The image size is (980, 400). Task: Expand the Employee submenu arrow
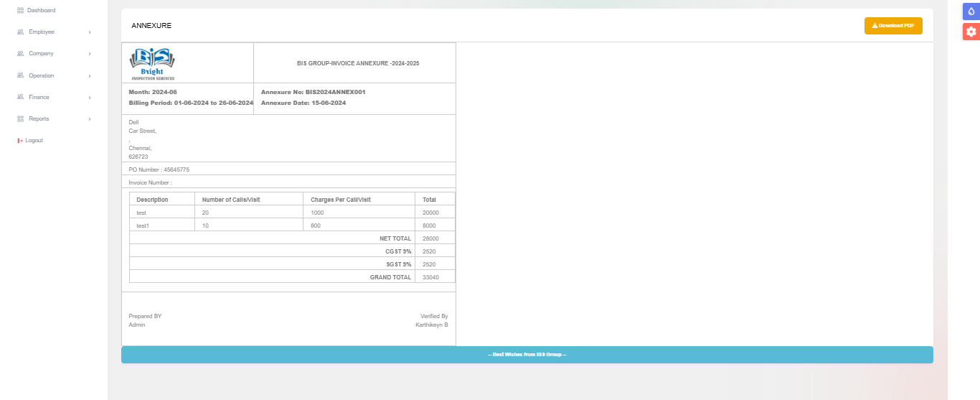pyautogui.click(x=90, y=32)
